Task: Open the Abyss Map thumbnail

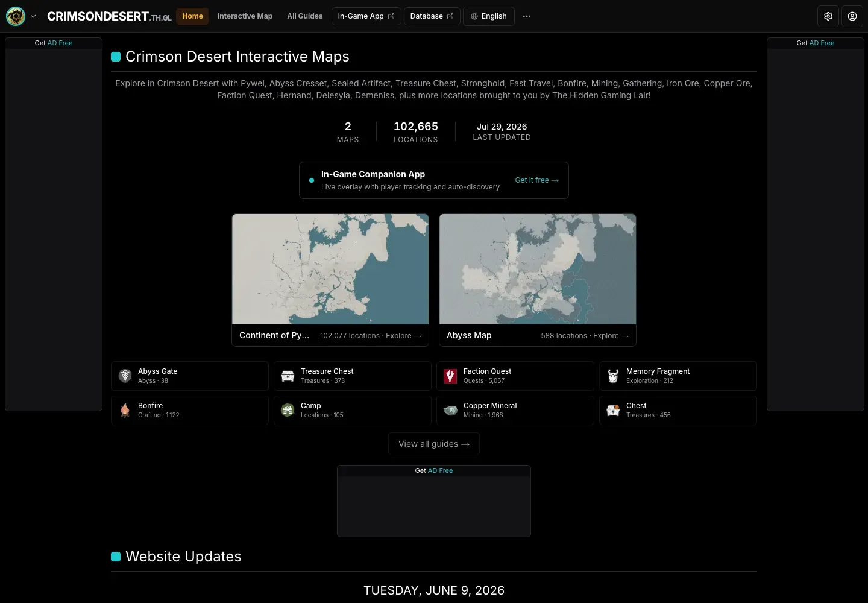Action: pyautogui.click(x=538, y=269)
